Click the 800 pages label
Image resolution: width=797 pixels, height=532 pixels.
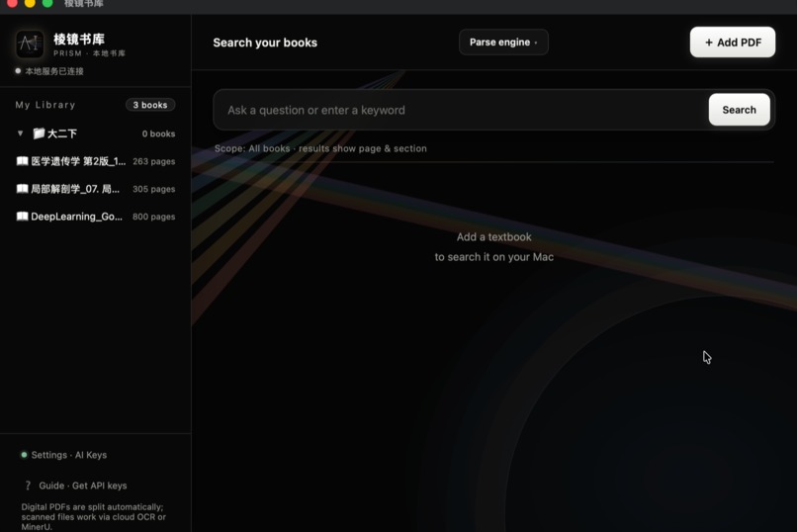click(154, 217)
